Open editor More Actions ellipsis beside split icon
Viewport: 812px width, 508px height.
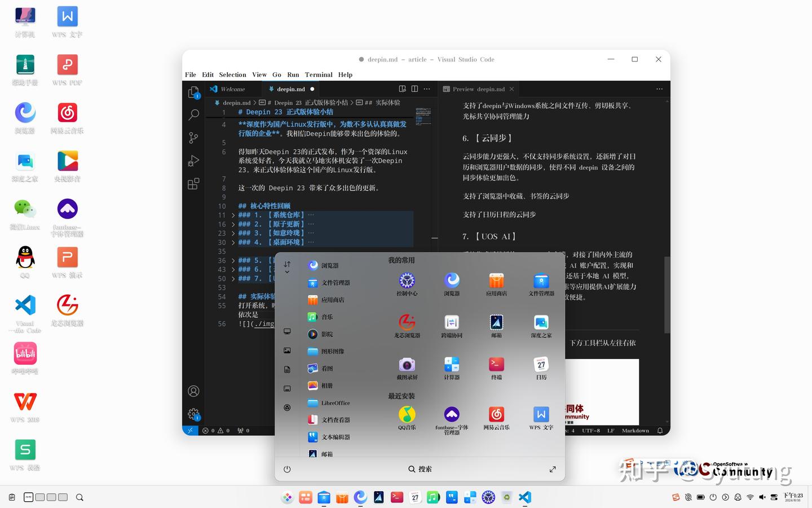pos(427,89)
